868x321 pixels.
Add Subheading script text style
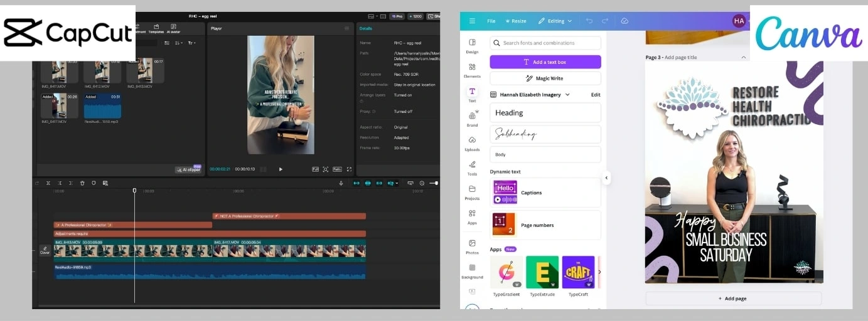[545, 134]
